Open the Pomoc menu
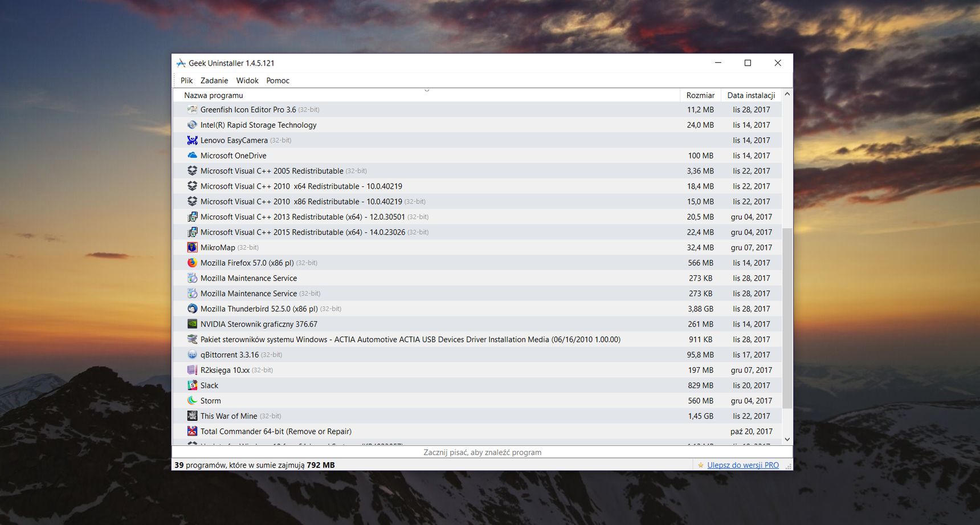This screenshot has height=525, width=980. [x=278, y=80]
